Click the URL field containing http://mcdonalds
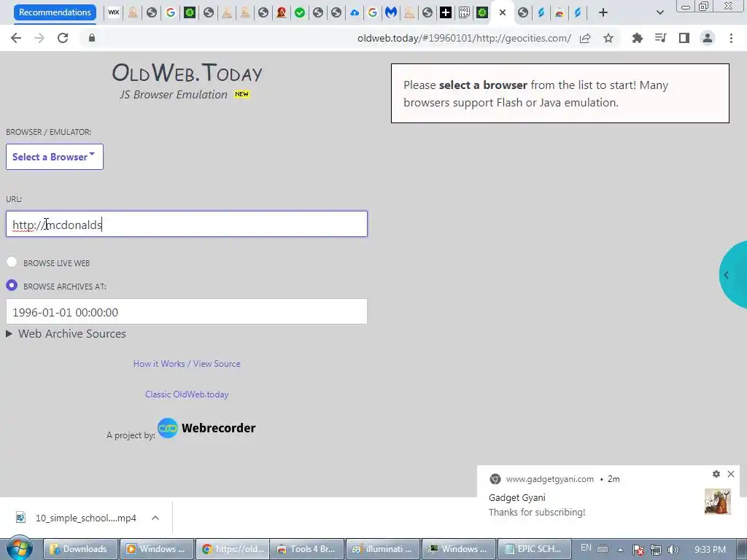The image size is (747, 560). tap(187, 224)
